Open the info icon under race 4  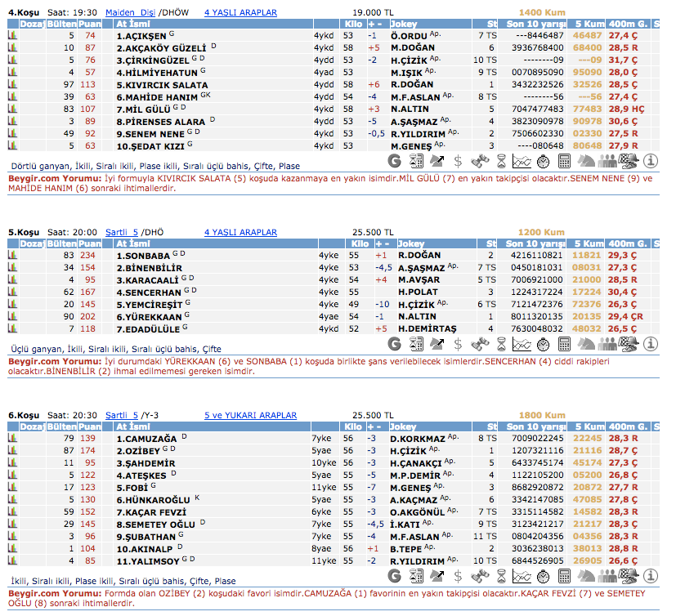point(651,161)
